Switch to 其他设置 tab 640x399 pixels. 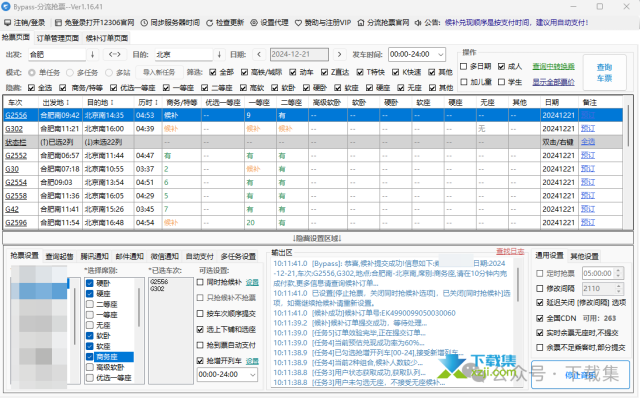tap(584, 257)
